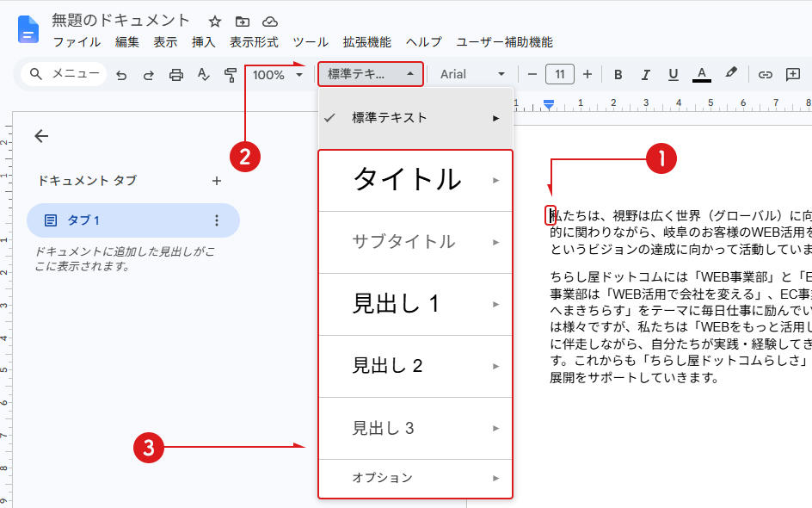Open the 編集 menu
This screenshot has width=812, height=508.
tap(127, 42)
